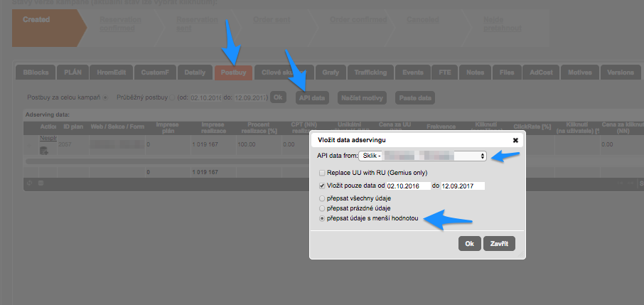Select přepsat všechny údaje radio option
The image size is (644, 305).
coord(323,198)
